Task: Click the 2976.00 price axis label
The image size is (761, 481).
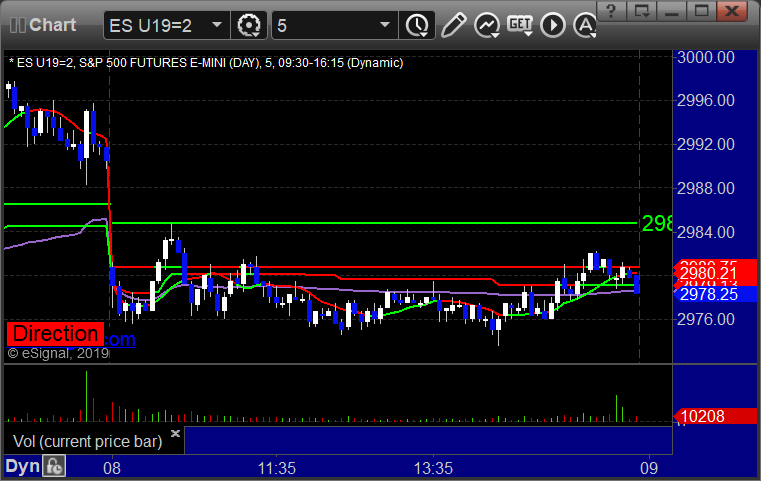Action: pyautogui.click(x=706, y=319)
